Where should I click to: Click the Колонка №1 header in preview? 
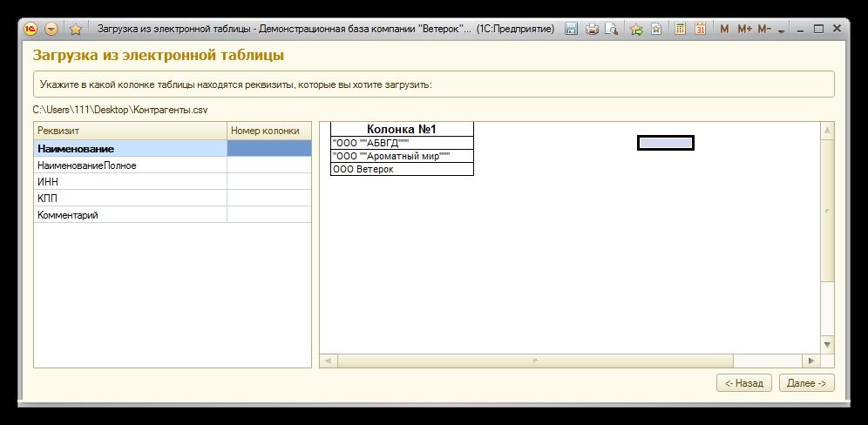402,130
